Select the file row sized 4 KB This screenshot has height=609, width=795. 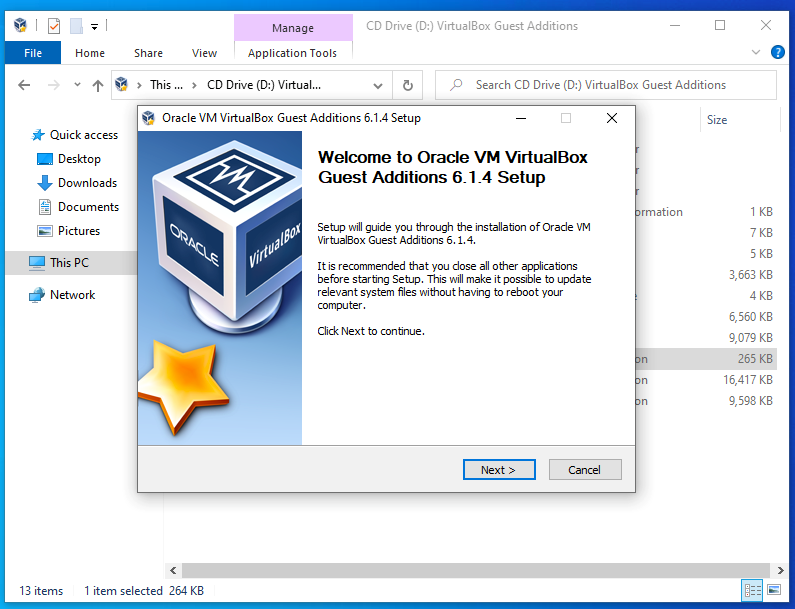706,296
